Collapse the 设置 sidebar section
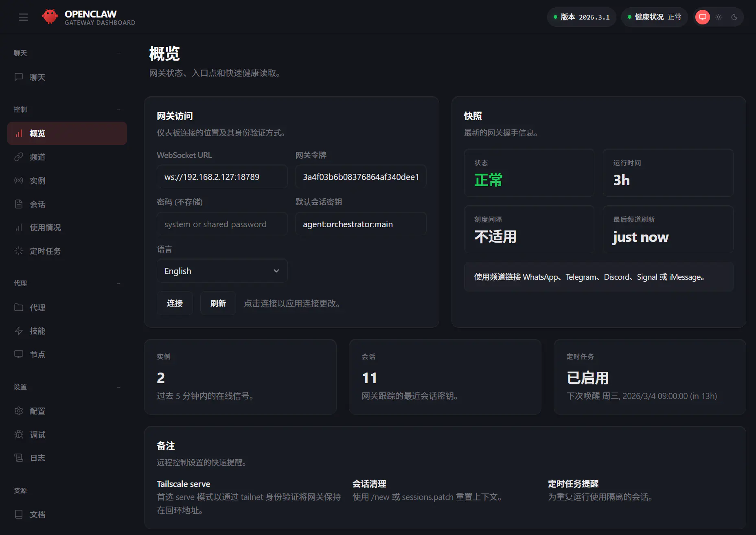The image size is (756, 535). pyautogui.click(x=118, y=387)
